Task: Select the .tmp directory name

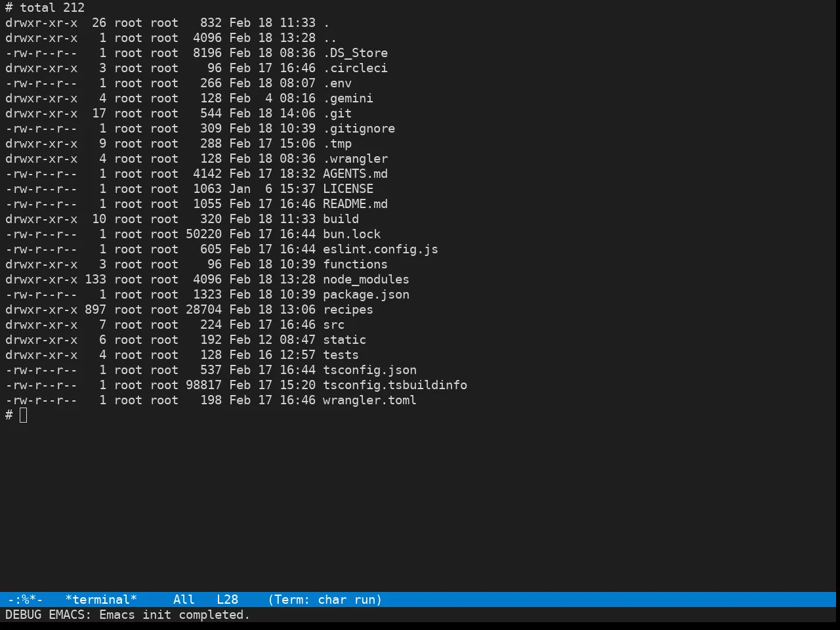Action: coord(337,144)
